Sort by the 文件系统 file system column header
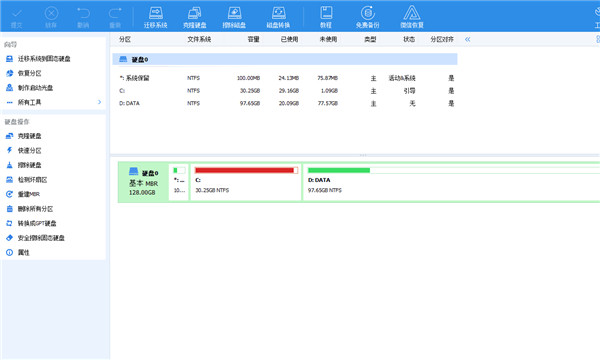 tap(199, 39)
